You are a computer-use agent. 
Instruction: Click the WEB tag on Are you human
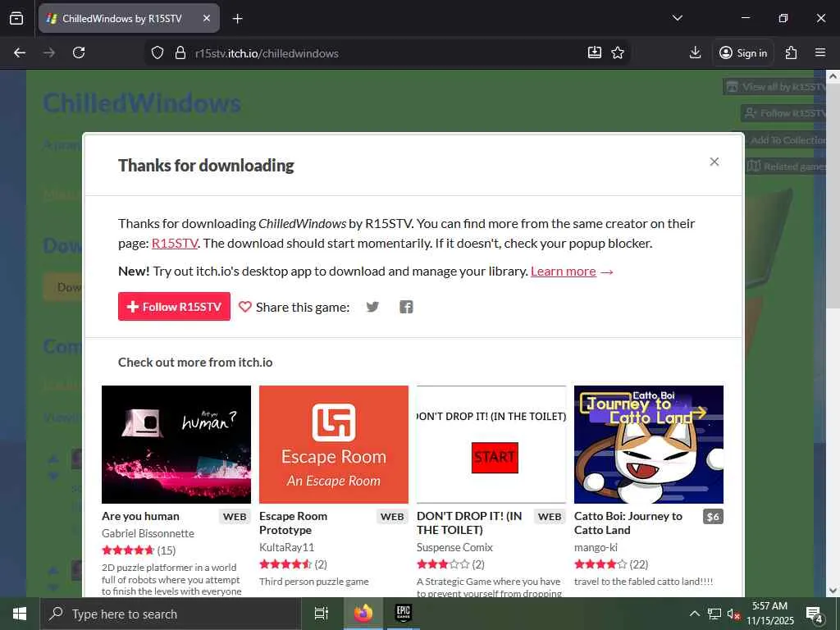coord(235,517)
